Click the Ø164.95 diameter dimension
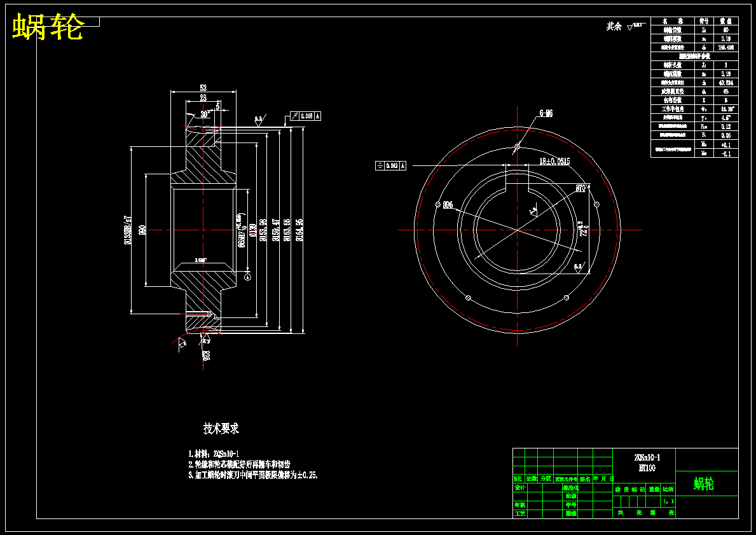 [x=299, y=230]
